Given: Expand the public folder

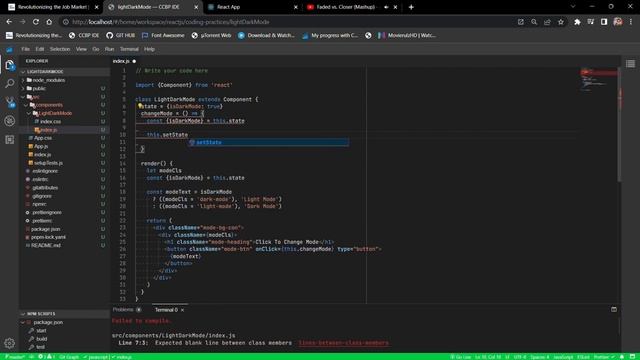Looking at the screenshot, I should pyautogui.click(x=39, y=88).
